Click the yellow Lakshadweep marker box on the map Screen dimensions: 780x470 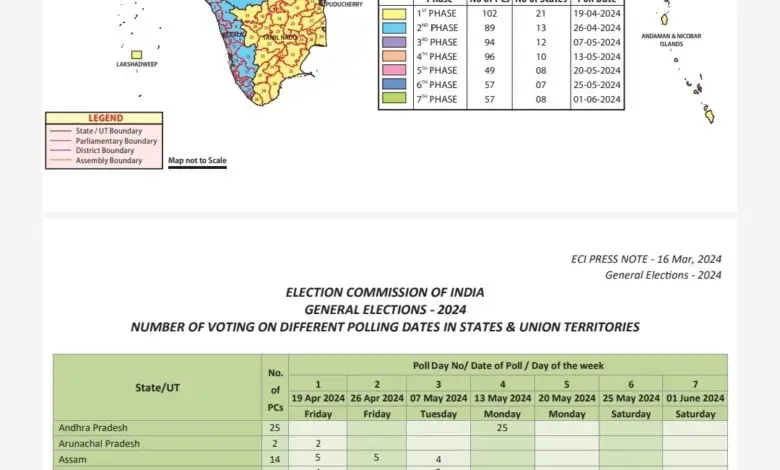(136, 55)
